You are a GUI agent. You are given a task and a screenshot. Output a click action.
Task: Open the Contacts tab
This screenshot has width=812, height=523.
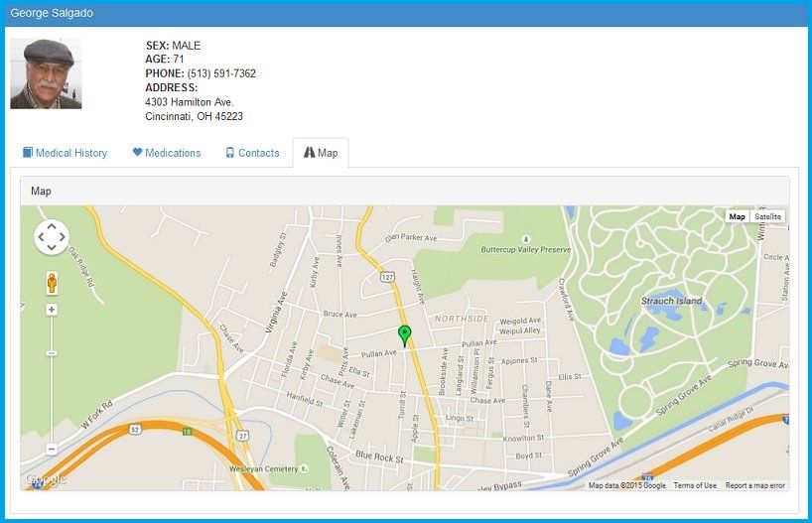click(x=253, y=153)
